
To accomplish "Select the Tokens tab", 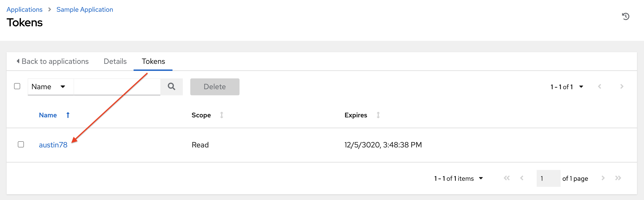I will pos(153,61).
